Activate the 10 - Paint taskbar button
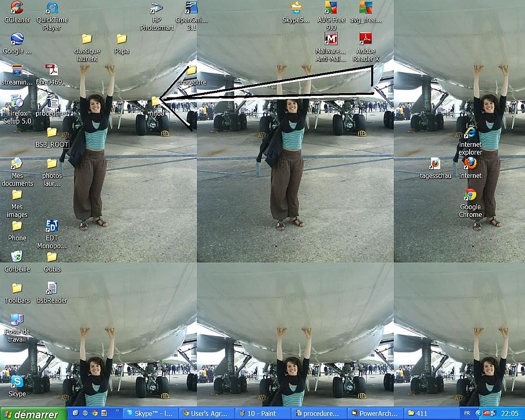This screenshot has height=420, width=525. tap(262, 414)
